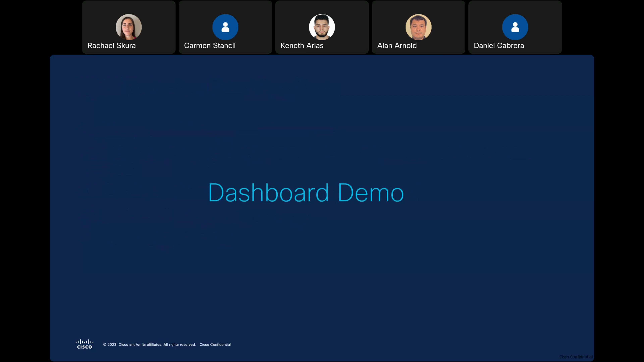Click the Dashboard Demo slide title
The height and width of the screenshot is (362, 644).
tap(306, 192)
